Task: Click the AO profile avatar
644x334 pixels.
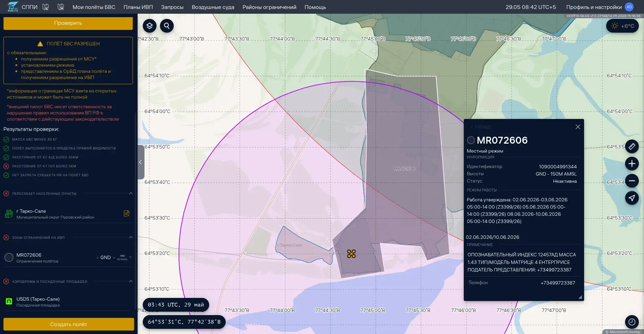Action: click(x=629, y=7)
